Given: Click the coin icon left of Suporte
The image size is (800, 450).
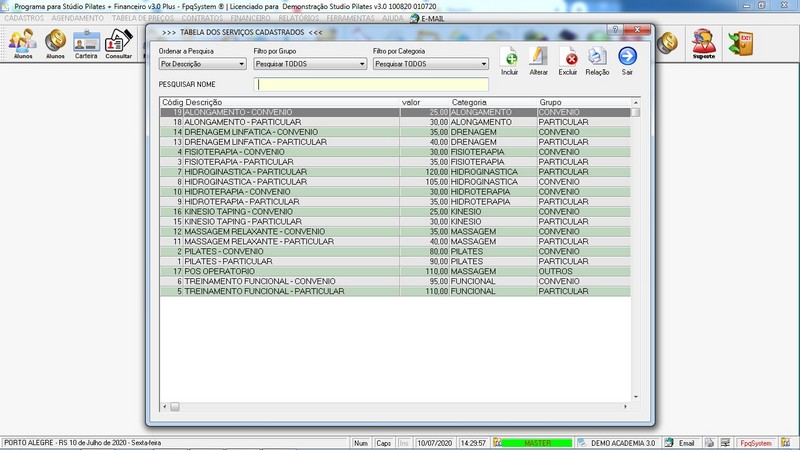Looking at the screenshot, I should point(667,43).
